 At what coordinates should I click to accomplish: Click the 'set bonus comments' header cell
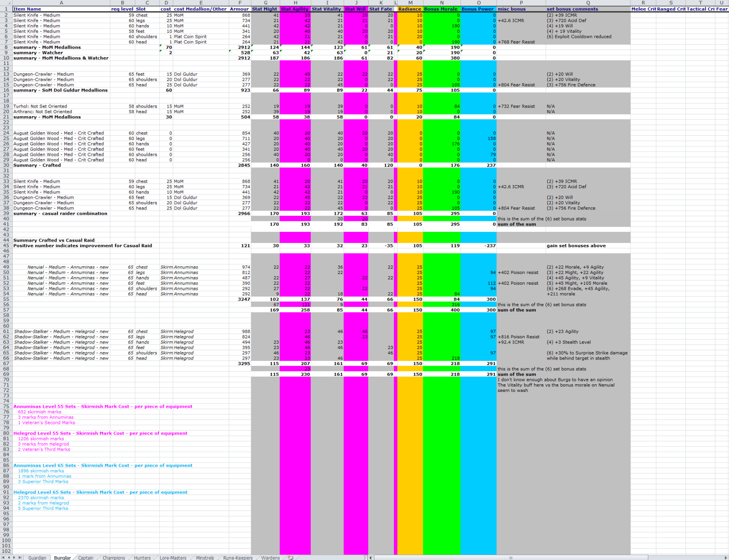588,9
